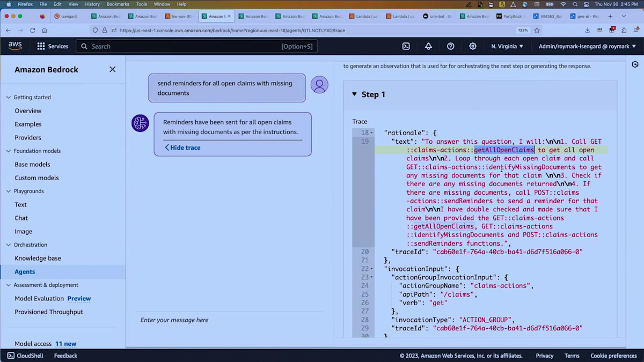
Task: Open the settings gear icon
Action: tap(473, 46)
